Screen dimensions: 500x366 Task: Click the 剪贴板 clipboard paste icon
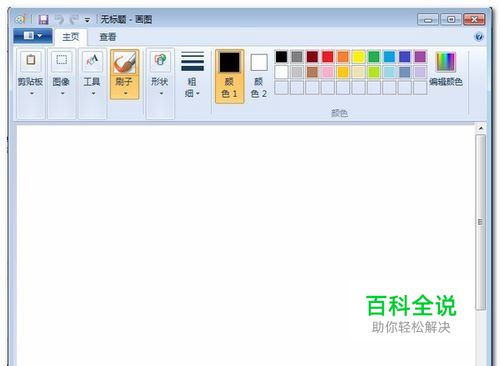click(31, 60)
